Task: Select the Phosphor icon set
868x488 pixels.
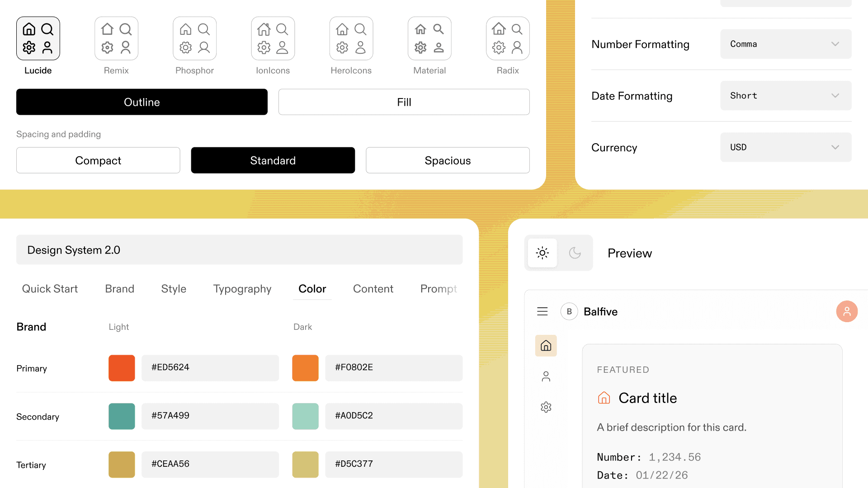Action: tap(194, 38)
